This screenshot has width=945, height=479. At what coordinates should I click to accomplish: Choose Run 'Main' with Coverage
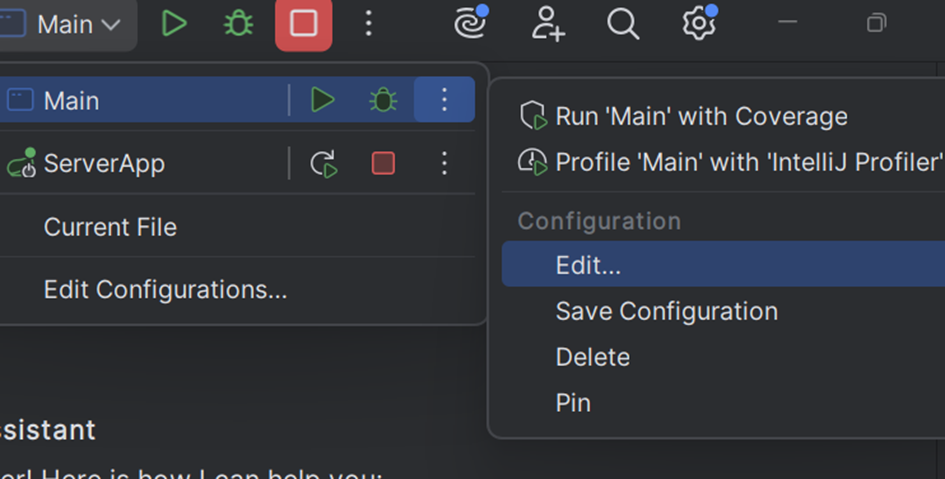[x=700, y=116]
